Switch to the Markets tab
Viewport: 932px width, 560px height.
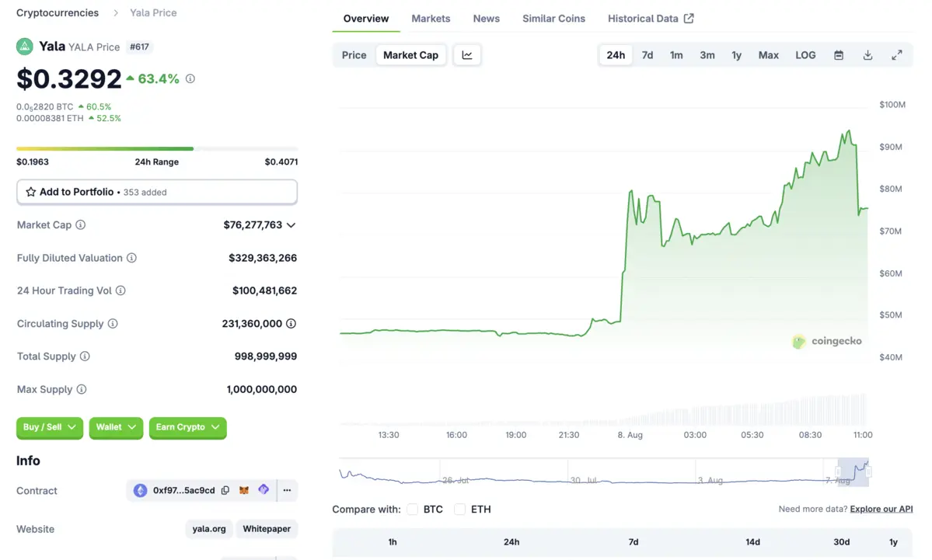431,19
